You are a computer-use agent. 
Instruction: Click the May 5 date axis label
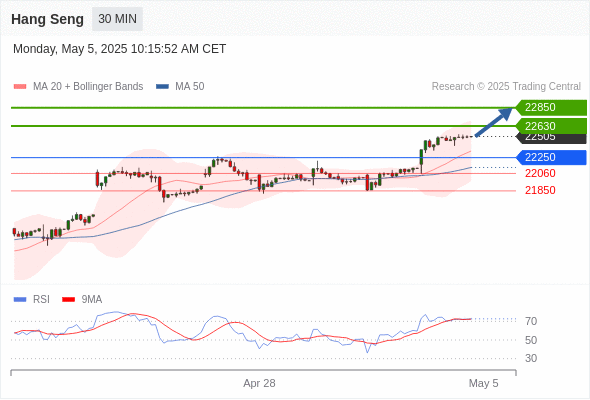(484, 383)
